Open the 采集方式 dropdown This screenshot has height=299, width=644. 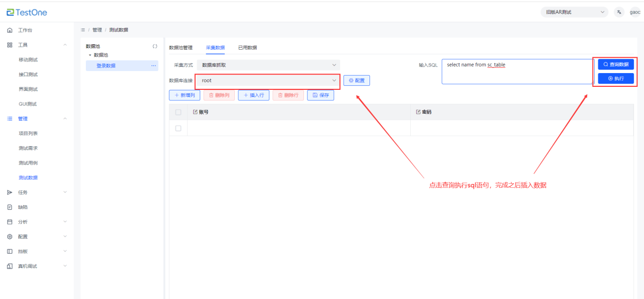[268, 65]
